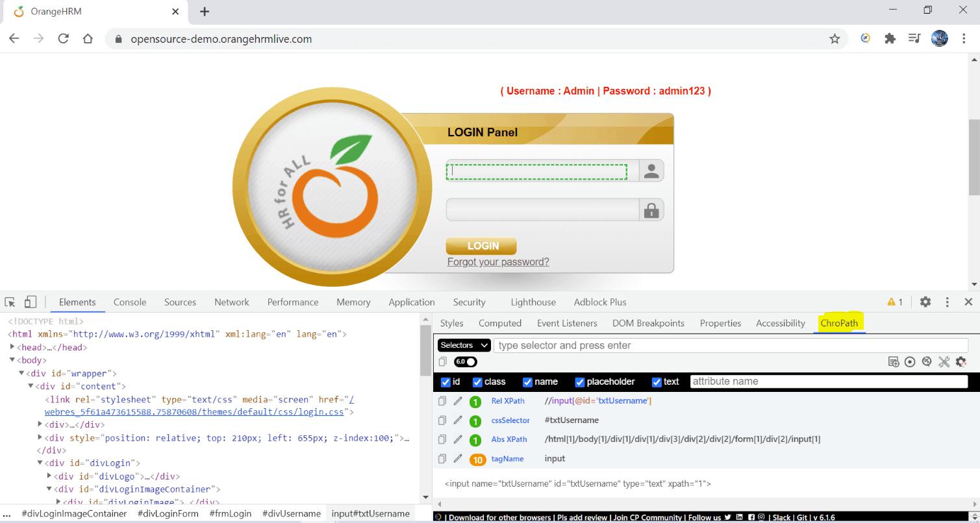This screenshot has height=523, width=980.
Task: Switch to the Console tab
Action: [x=129, y=302]
